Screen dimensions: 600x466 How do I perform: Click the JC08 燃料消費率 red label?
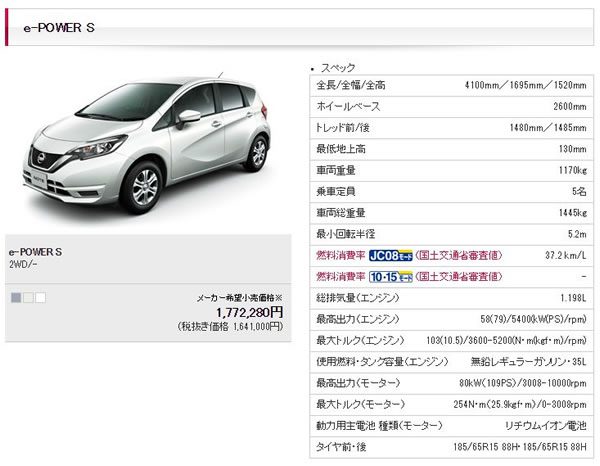coord(341,255)
